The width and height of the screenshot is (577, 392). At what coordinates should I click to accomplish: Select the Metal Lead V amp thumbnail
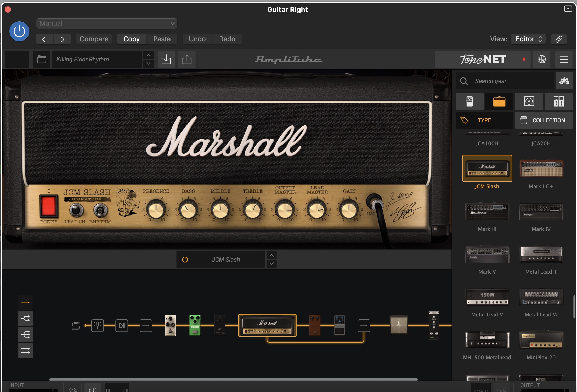487,297
